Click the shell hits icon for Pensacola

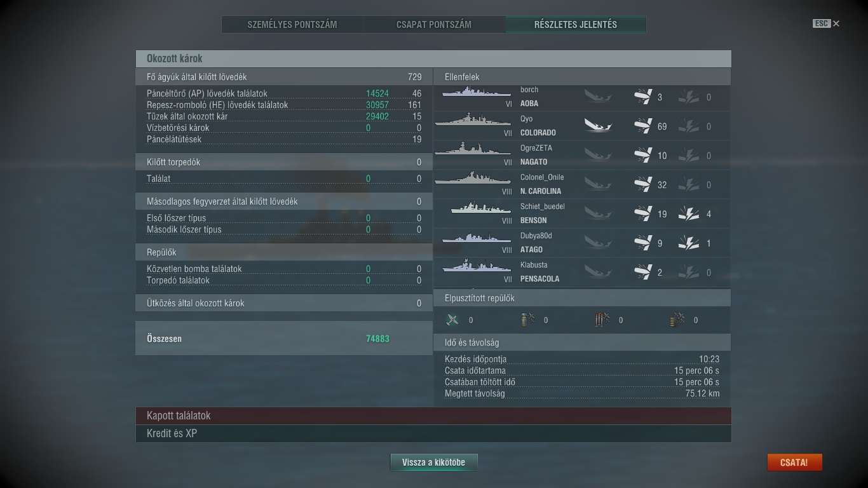coord(643,272)
